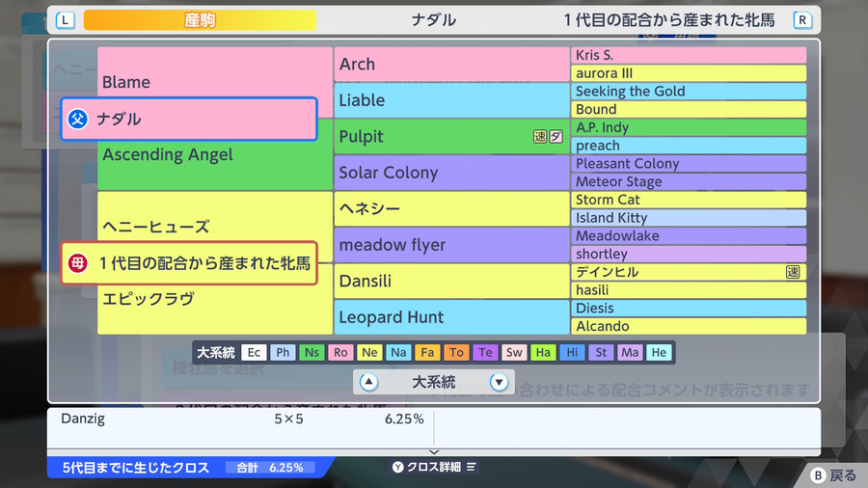Select the 産駒 tab

[x=200, y=20]
